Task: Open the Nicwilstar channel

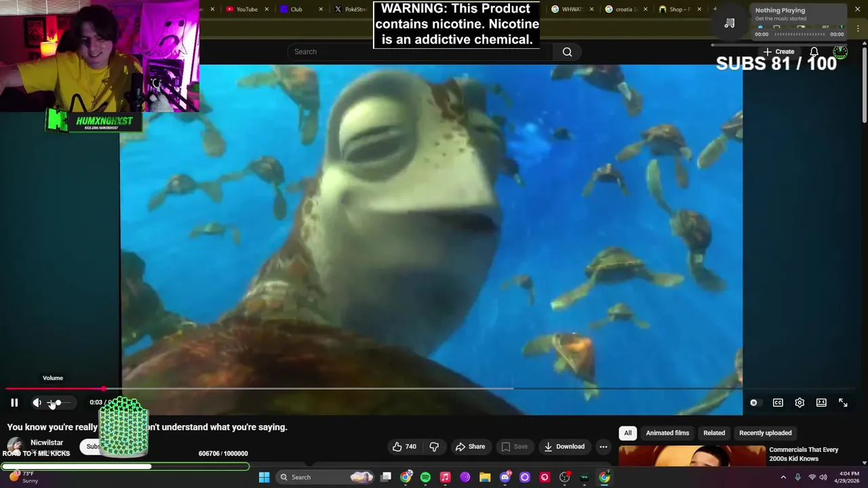Action: click(x=47, y=443)
